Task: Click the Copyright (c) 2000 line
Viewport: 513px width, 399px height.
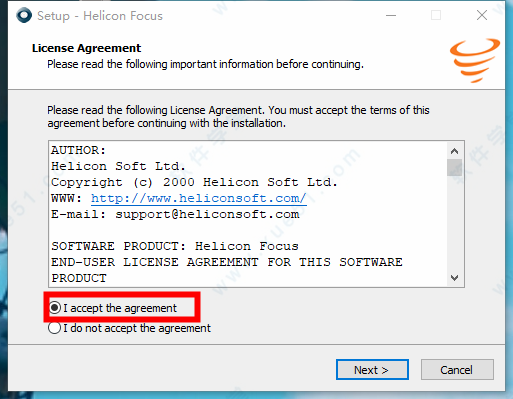Action: click(x=194, y=182)
